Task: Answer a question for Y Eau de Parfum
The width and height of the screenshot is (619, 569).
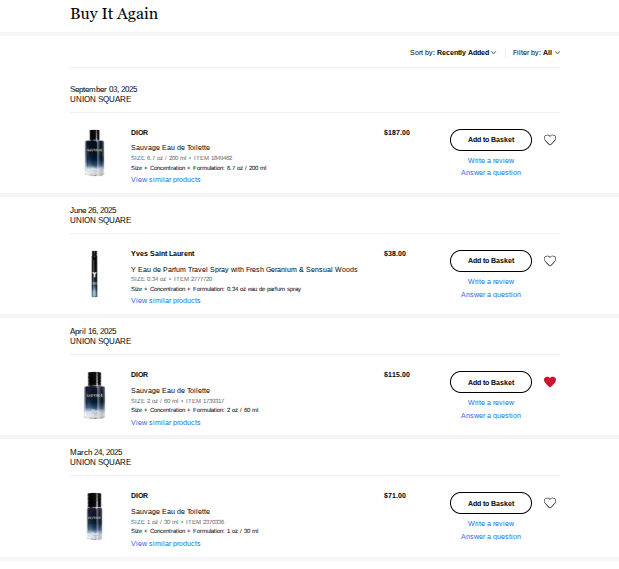Action: [x=491, y=294]
